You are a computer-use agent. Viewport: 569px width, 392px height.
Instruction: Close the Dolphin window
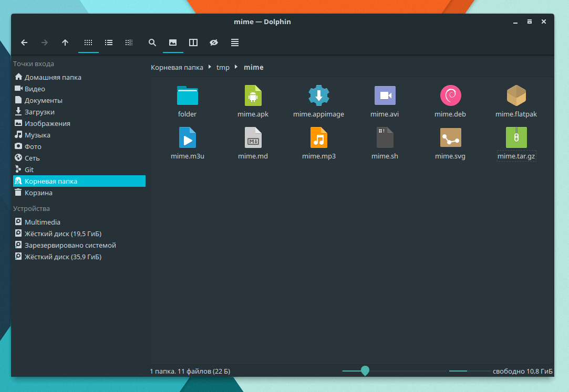tap(544, 22)
